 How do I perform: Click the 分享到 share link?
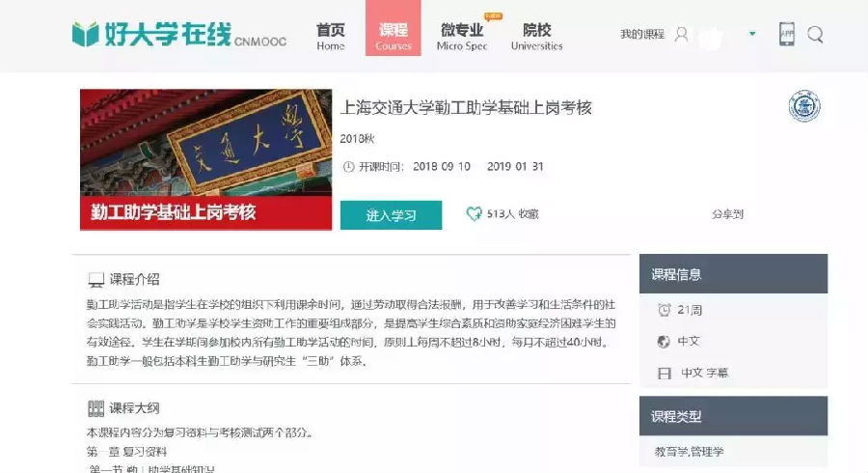[x=727, y=213]
